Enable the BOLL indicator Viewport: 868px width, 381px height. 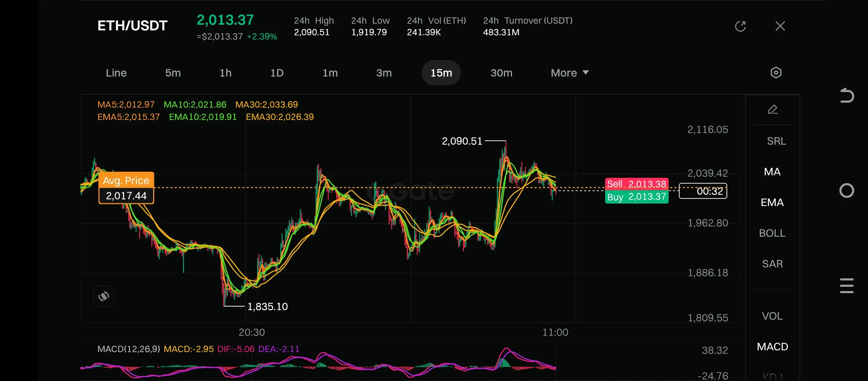[772, 233]
